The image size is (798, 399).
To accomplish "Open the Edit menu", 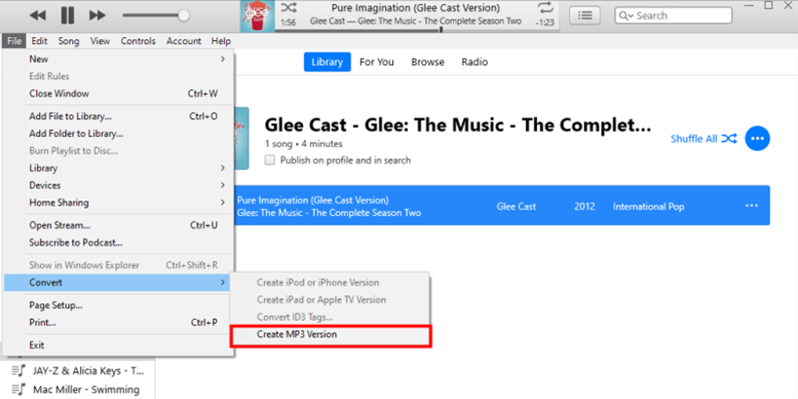I will [39, 41].
